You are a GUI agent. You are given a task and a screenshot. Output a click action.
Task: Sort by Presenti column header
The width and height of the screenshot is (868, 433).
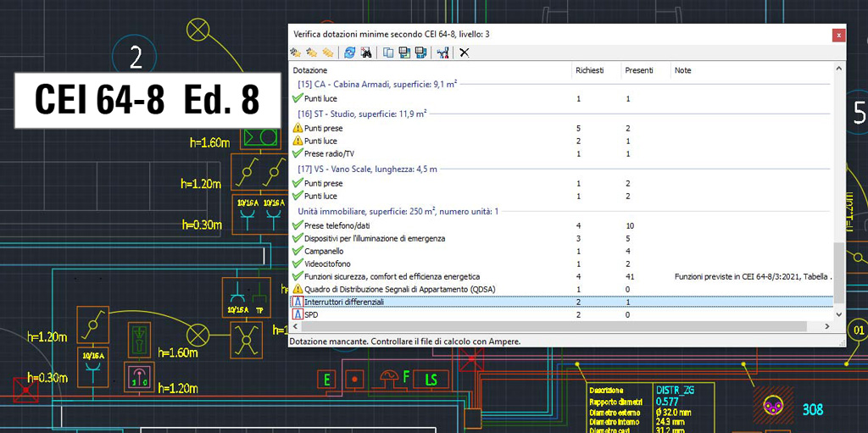(x=645, y=70)
